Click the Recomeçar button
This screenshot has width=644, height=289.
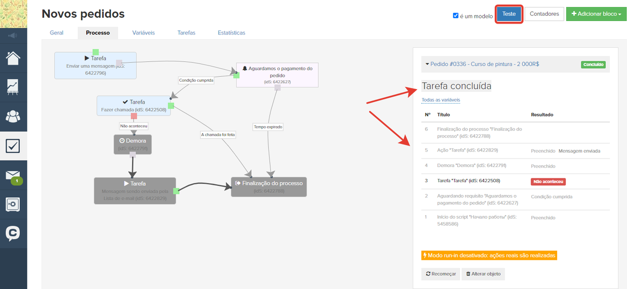[441, 274]
